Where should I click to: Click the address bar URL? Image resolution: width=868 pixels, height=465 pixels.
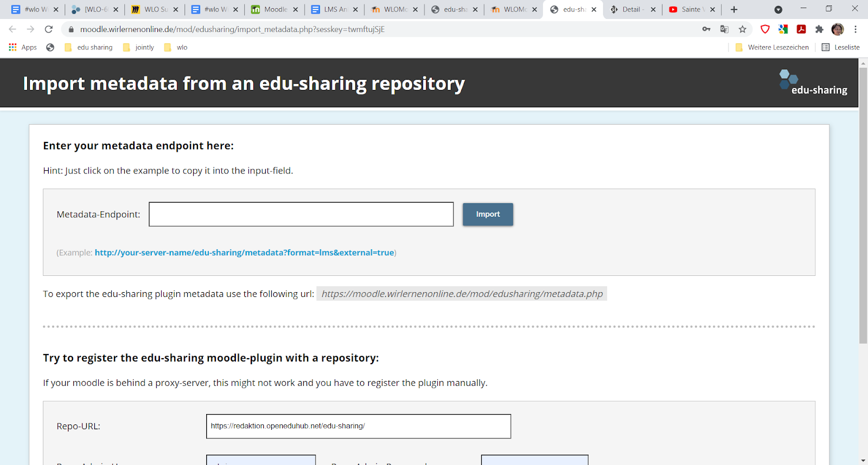point(232,29)
